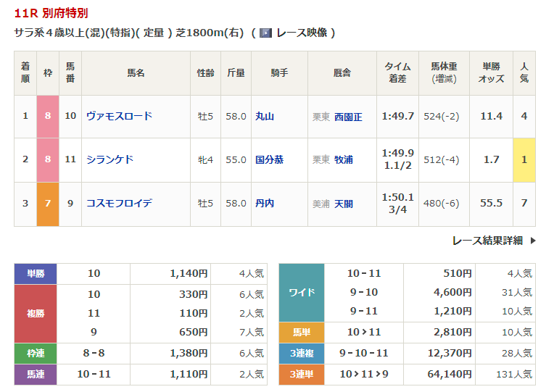
Task: Open trainer 西園正 page
Action: click(x=348, y=117)
